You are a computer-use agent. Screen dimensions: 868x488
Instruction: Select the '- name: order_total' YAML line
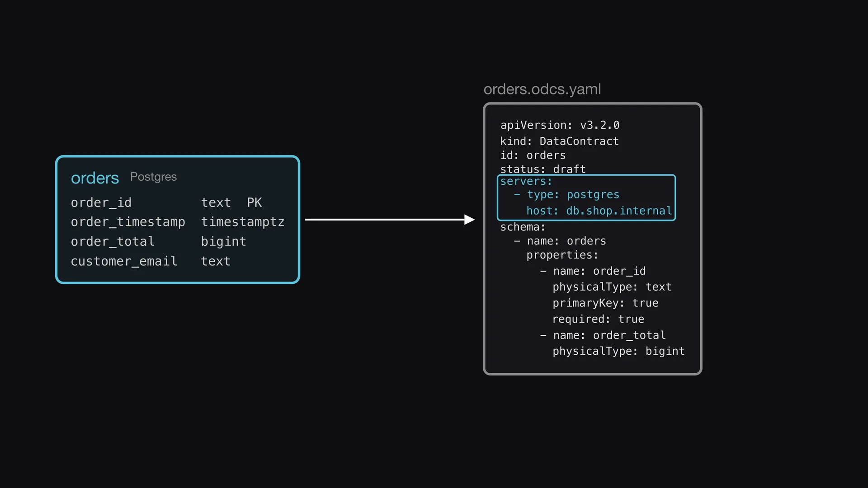coord(603,335)
